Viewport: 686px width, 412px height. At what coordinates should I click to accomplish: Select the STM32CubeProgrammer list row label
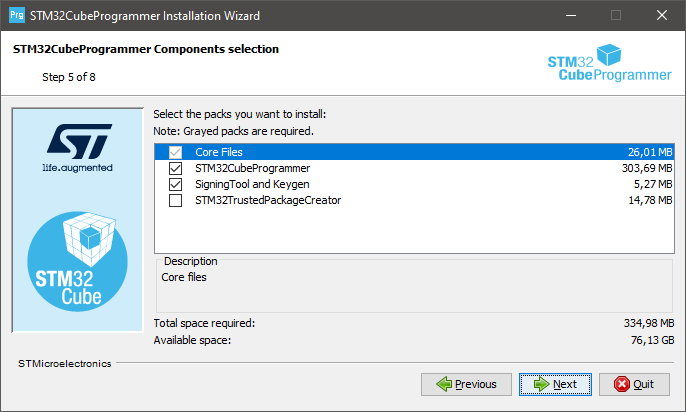tap(252, 168)
